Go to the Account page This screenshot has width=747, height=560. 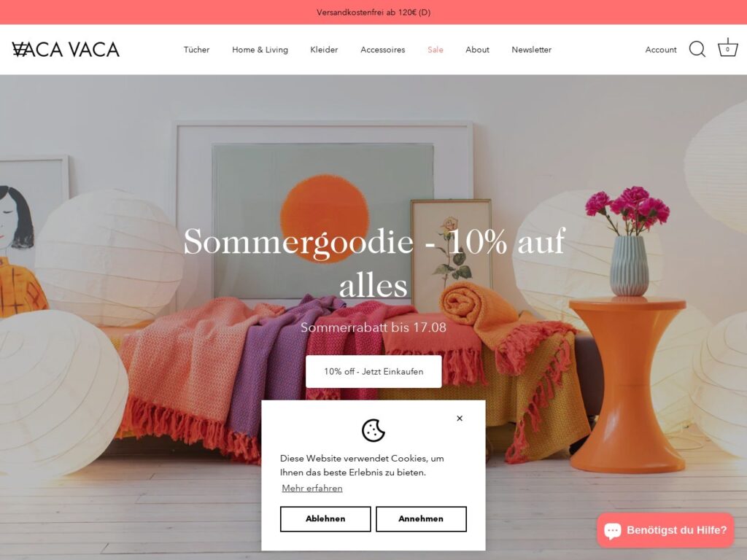coord(661,50)
